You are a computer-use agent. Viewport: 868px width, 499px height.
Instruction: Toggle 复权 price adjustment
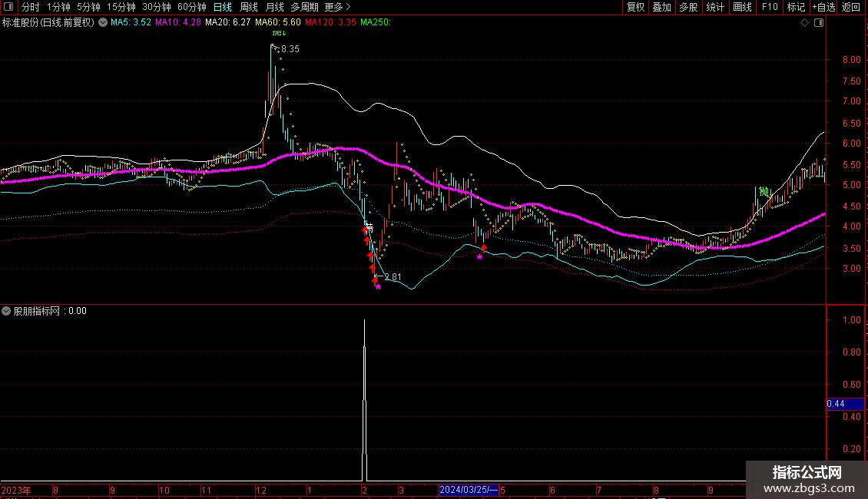[x=635, y=7]
